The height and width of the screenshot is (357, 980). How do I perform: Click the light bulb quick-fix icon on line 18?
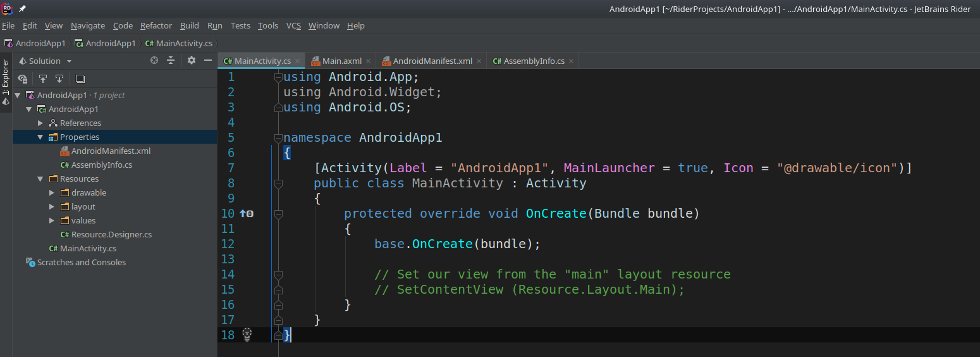pos(247,334)
